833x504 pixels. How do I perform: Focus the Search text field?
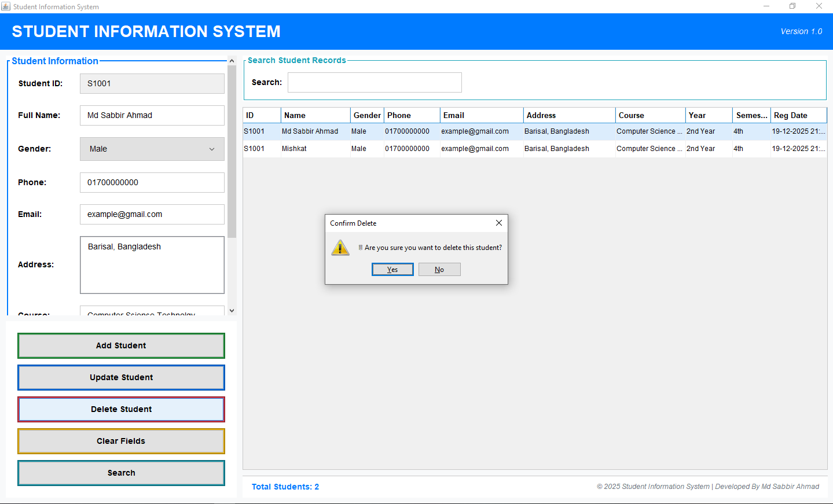click(x=375, y=83)
